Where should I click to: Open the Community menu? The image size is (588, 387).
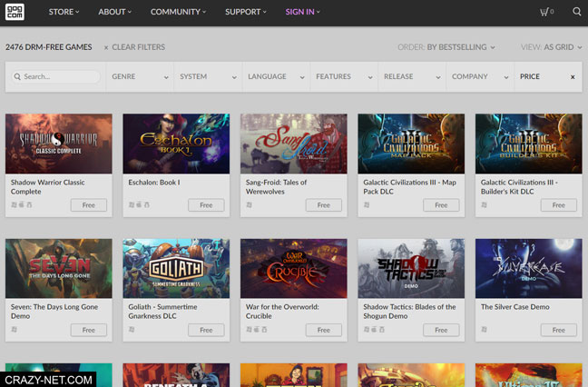click(178, 12)
